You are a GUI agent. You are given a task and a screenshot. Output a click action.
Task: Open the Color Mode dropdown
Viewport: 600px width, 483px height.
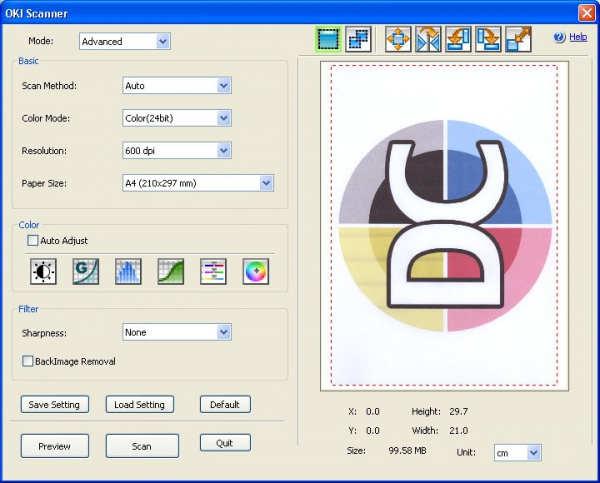[224, 118]
